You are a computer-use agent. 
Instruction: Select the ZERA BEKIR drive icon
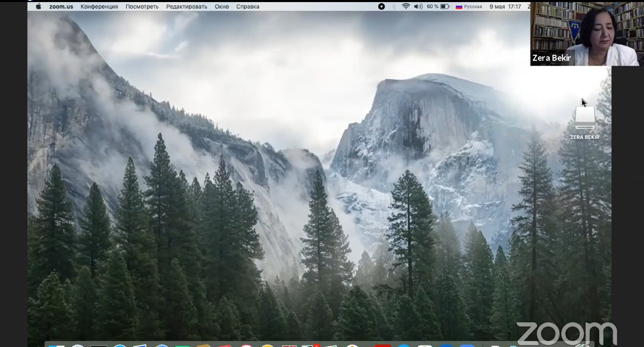[x=585, y=118]
